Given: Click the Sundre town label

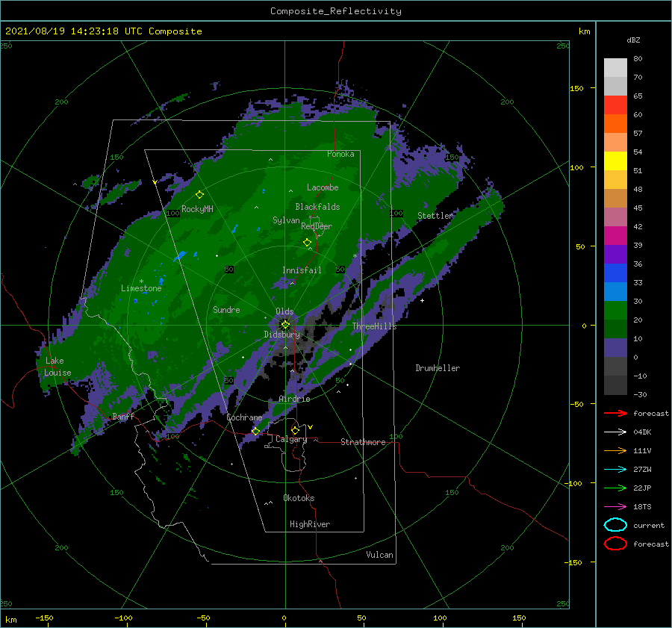Looking at the screenshot, I should coord(226,309).
